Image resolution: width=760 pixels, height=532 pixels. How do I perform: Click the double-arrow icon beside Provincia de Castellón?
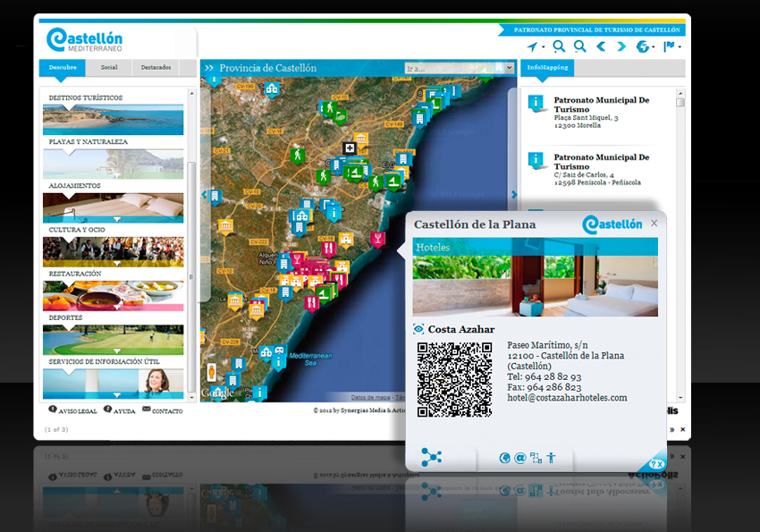(x=209, y=68)
